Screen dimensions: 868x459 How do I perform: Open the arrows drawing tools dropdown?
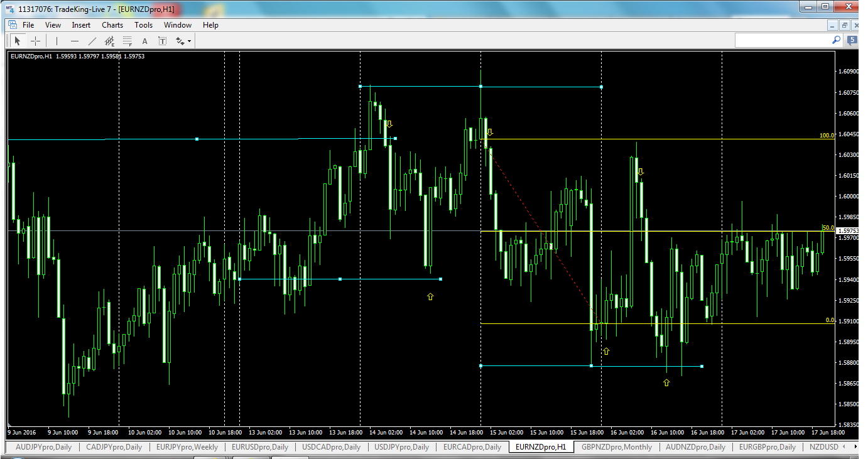coord(182,40)
